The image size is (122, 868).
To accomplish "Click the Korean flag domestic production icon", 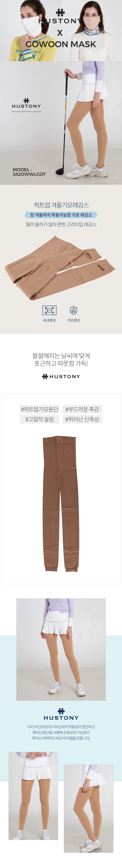I will click(49, 310).
